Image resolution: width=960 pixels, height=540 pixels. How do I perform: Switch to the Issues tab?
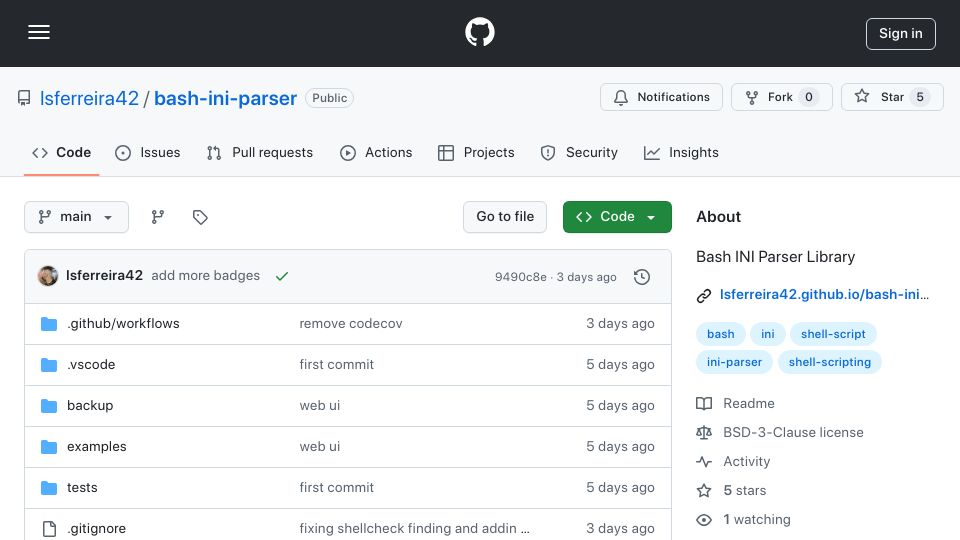[x=148, y=152]
